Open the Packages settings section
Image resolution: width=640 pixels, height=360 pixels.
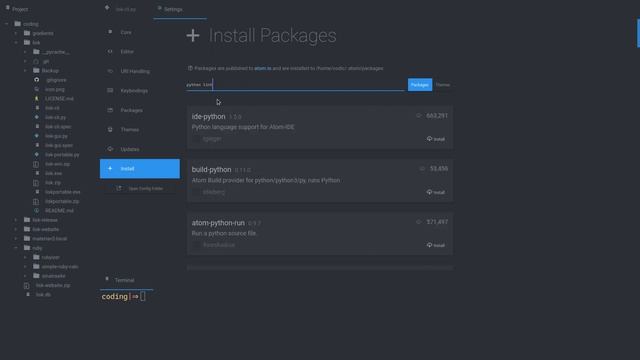click(140, 110)
